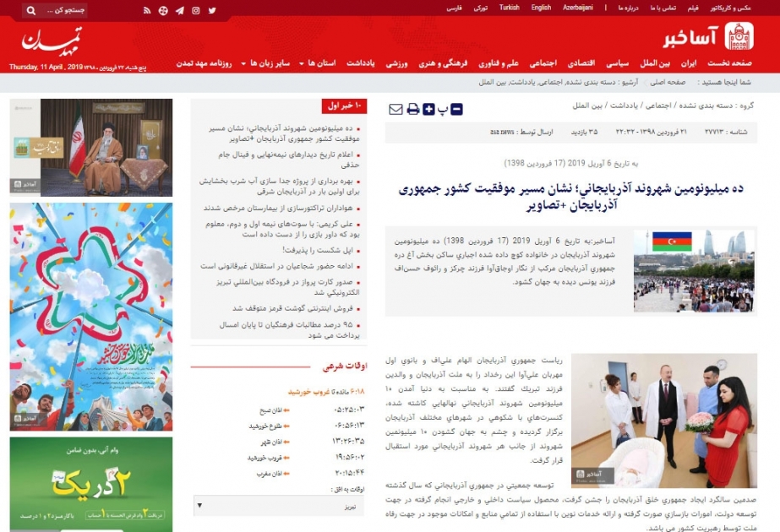Image resolution: width=780 pixels, height=532 pixels.
Task: Open the Instagram icon
Action: 196,10
